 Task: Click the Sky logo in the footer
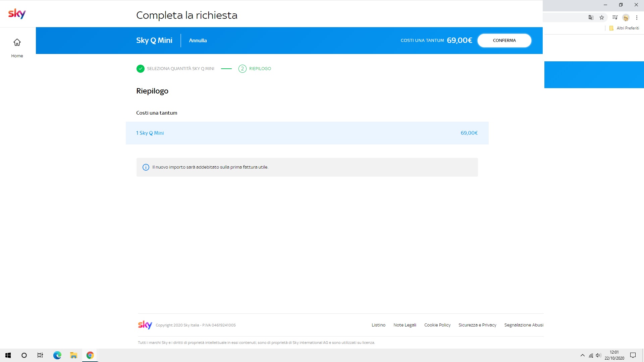point(145,325)
